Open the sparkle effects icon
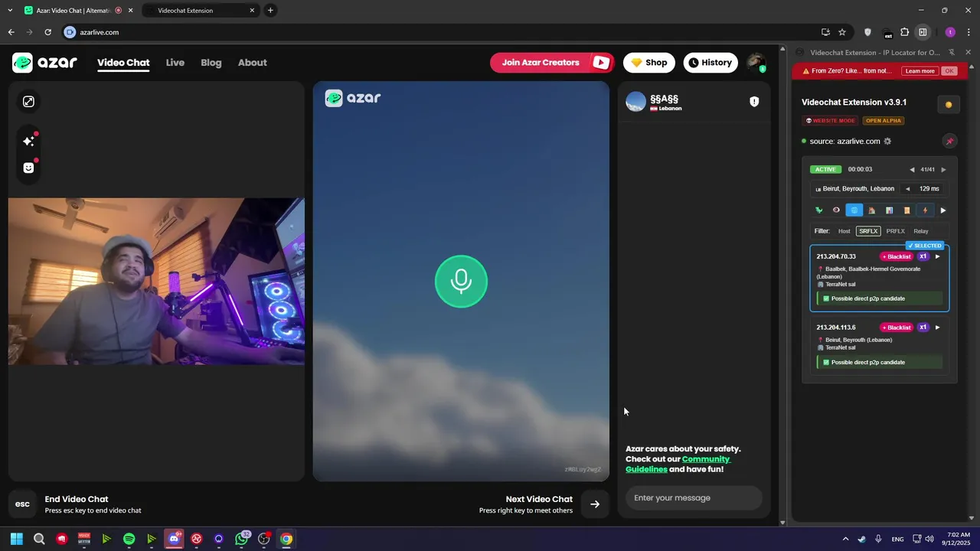 28,141
